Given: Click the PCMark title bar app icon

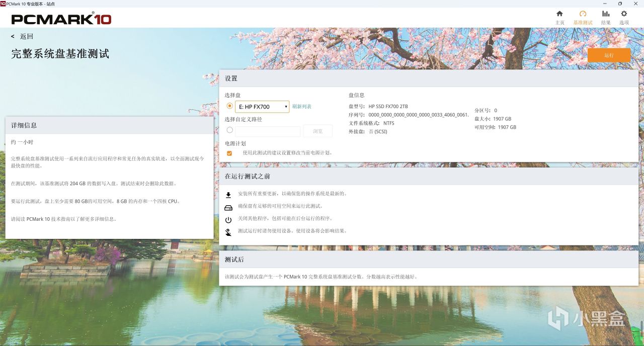Looking at the screenshot, I should (x=3, y=3).
